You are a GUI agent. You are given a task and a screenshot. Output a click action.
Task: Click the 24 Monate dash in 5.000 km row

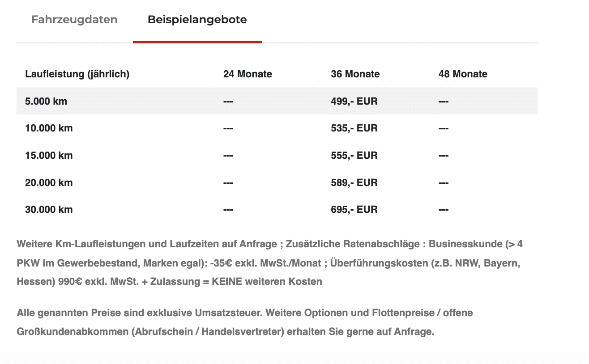tap(228, 102)
